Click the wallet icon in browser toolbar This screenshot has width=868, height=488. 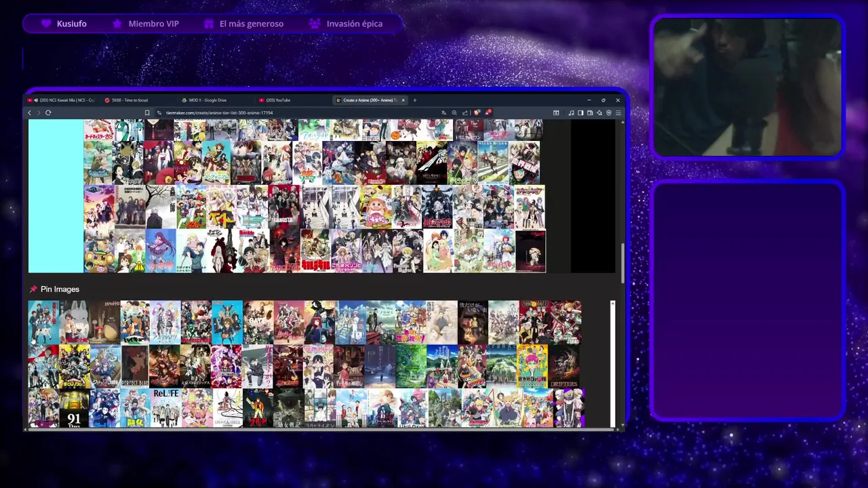click(x=590, y=113)
